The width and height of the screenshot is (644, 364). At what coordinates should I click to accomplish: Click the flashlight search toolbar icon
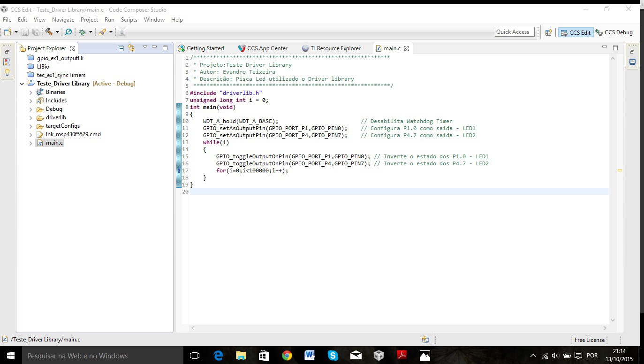point(102,32)
